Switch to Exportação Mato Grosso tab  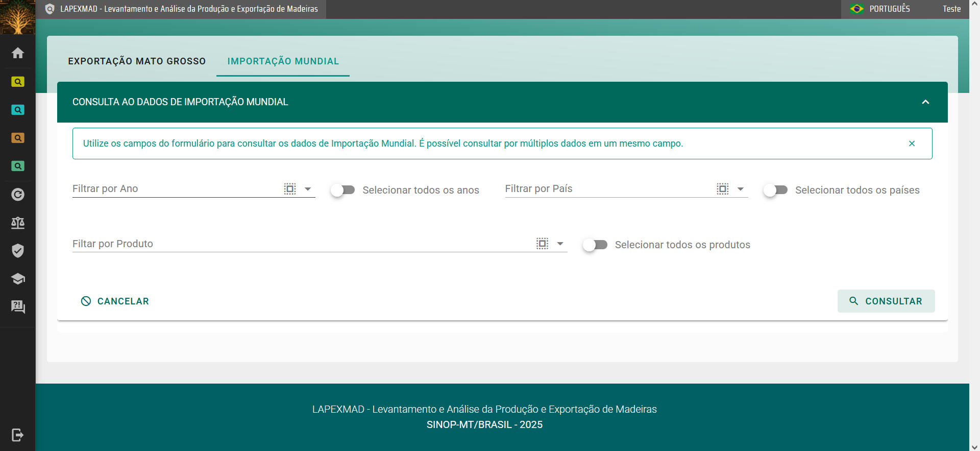coord(137,61)
